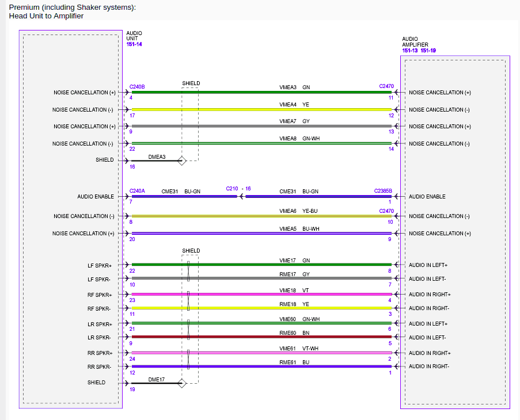Click the LF SPKR+ pin label
Viewport: 520px width, 420px height.
click(100, 266)
